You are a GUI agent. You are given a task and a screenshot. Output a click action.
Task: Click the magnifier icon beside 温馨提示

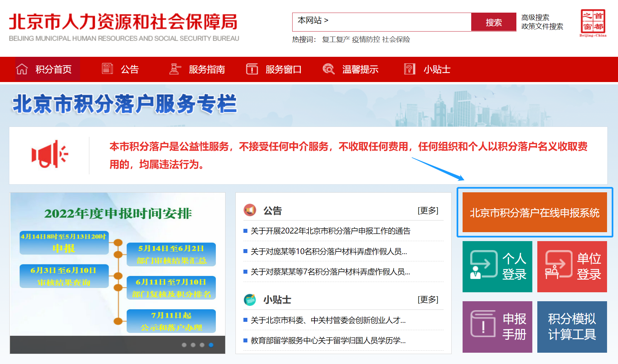pos(328,69)
